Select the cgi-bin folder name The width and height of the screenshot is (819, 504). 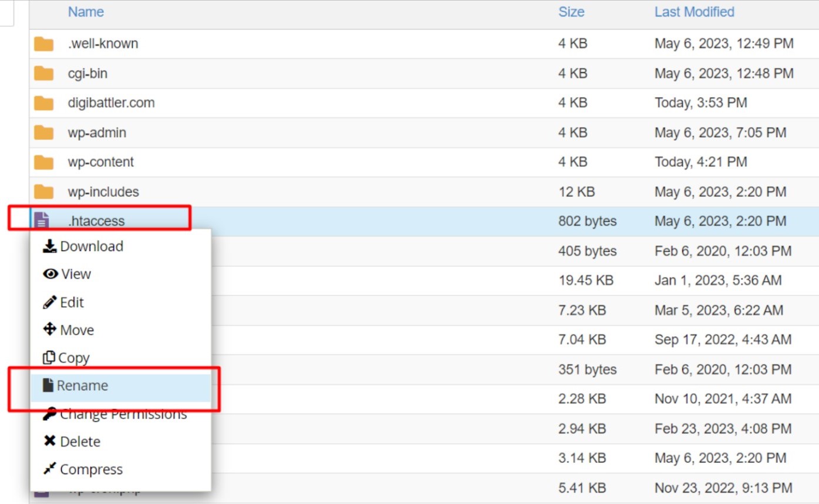tap(87, 74)
